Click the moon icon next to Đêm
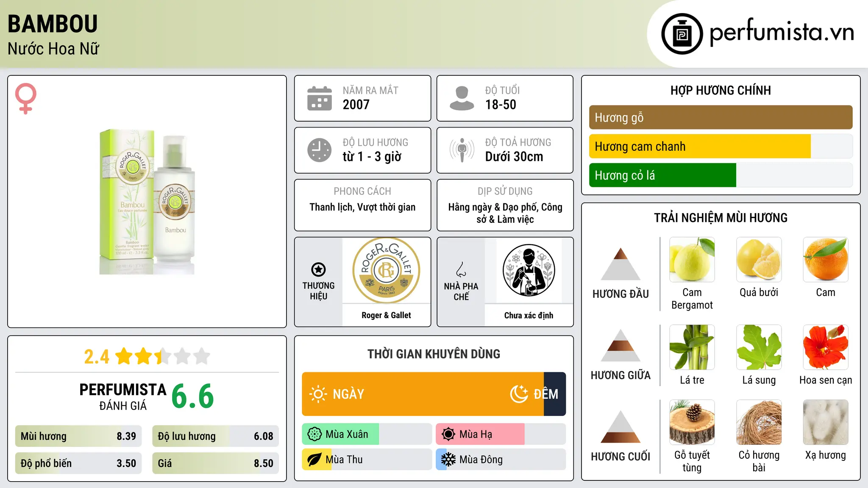Screen dimensions: 868x488 pyautogui.click(x=519, y=394)
